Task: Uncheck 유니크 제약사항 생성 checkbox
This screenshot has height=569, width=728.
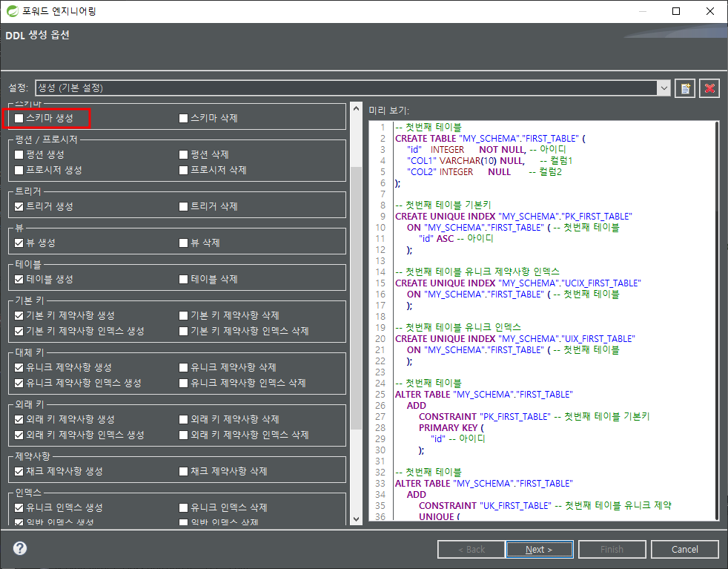Action: [x=19, y=367]
